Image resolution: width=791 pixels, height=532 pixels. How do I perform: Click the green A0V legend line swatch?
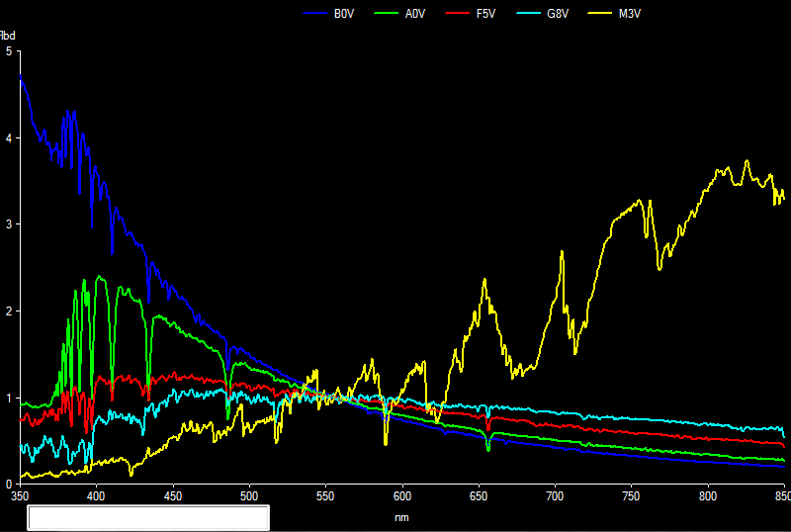click(387, 14)
